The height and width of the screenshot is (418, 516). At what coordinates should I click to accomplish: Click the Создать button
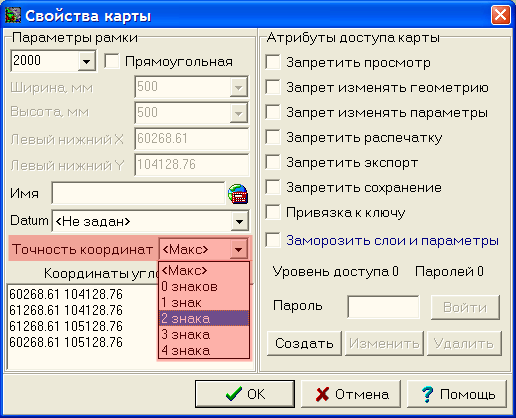coord(304,343)
